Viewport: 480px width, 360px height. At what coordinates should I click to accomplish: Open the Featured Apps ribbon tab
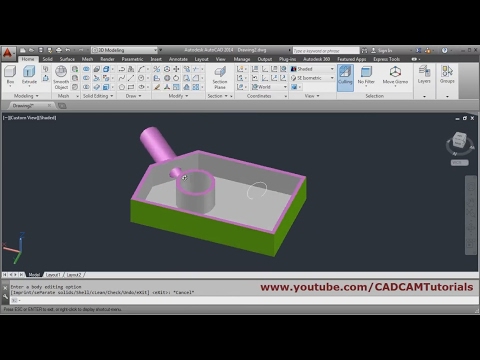(x=351, y=59)
